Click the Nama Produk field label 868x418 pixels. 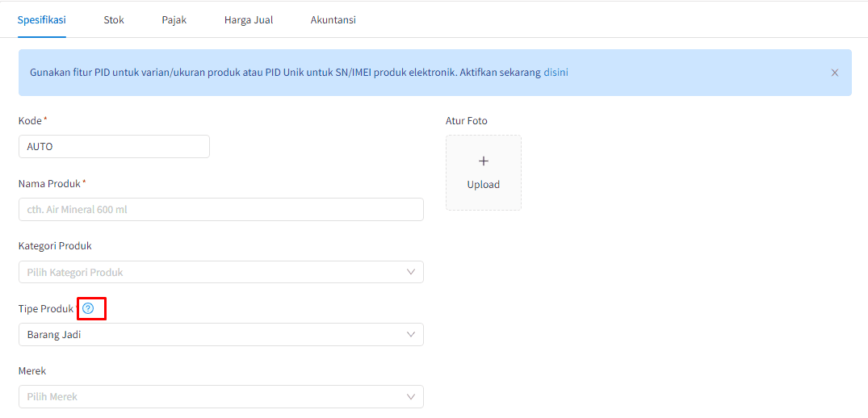[x=50, y=183]
